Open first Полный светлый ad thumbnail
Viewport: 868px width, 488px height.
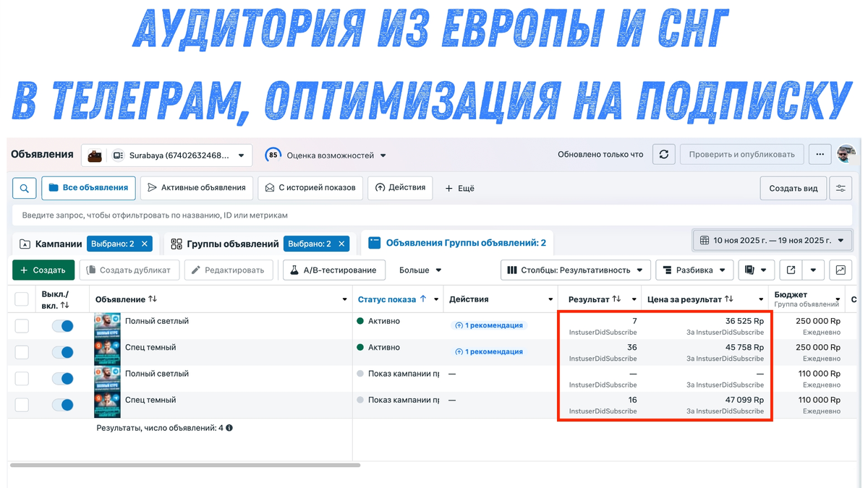pyautogui.click(x=107, y=326)
